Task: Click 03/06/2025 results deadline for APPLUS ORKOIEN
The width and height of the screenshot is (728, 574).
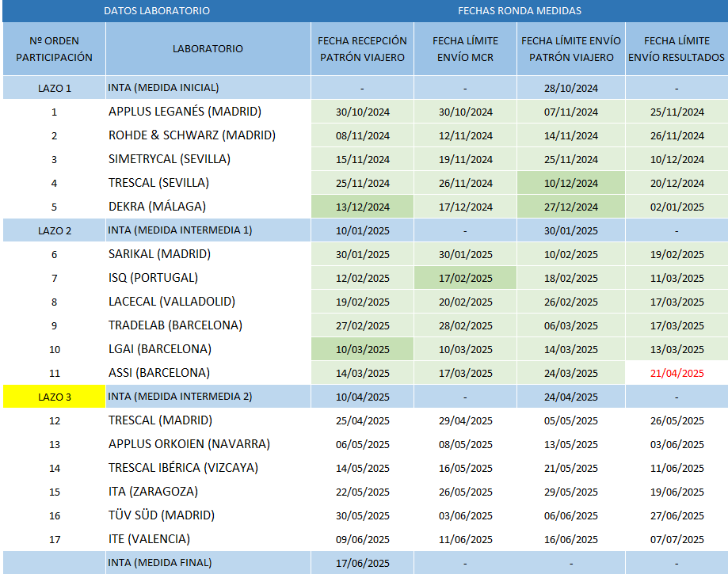Action: [677, 444]
